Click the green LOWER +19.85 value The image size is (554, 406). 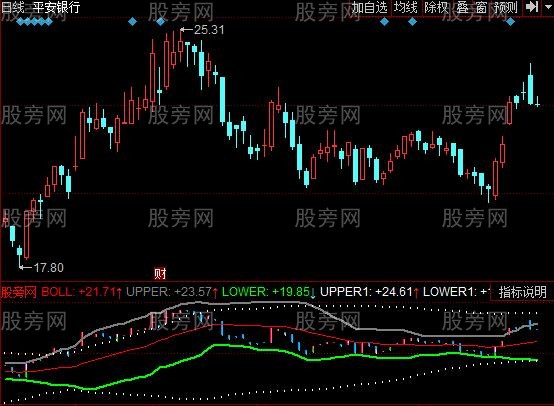(x=269, y=292)
